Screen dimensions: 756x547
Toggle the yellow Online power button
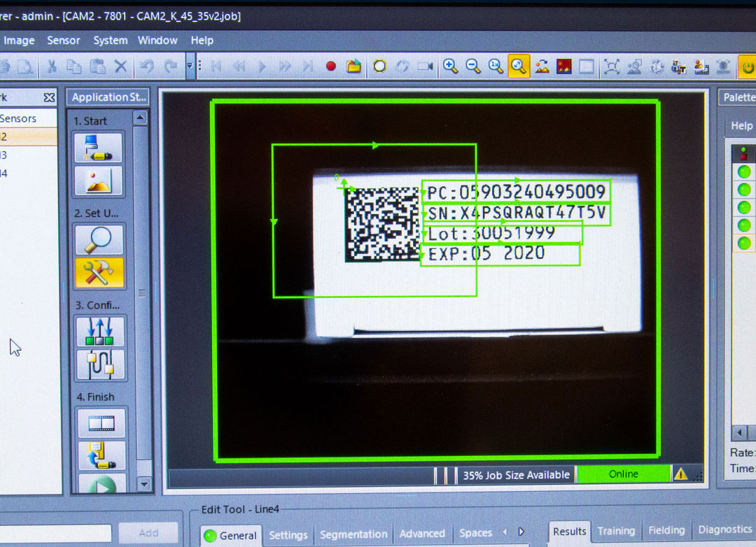(x=747, y=67)
